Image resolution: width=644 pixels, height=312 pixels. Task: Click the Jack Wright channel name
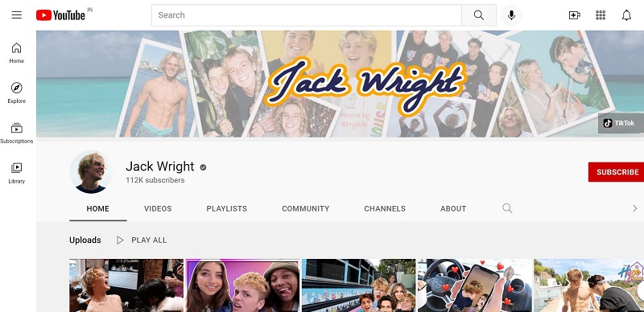(x=159, y=166)
